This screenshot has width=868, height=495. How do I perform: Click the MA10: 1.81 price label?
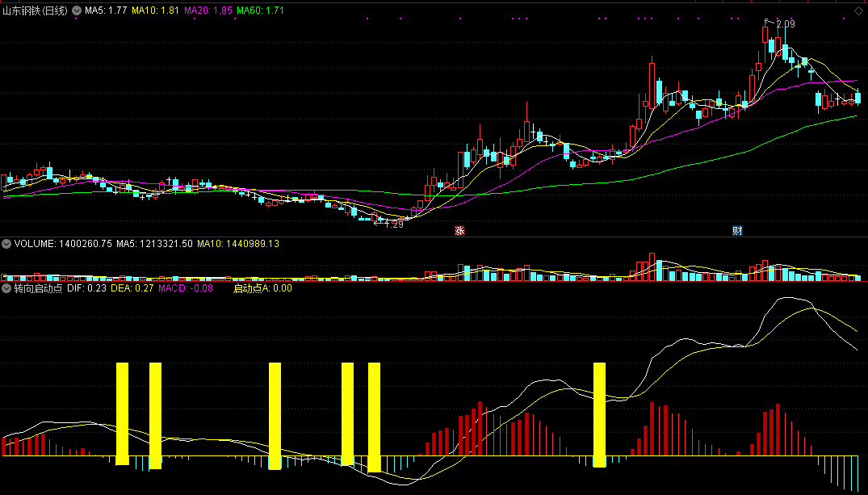pos(155,10)
